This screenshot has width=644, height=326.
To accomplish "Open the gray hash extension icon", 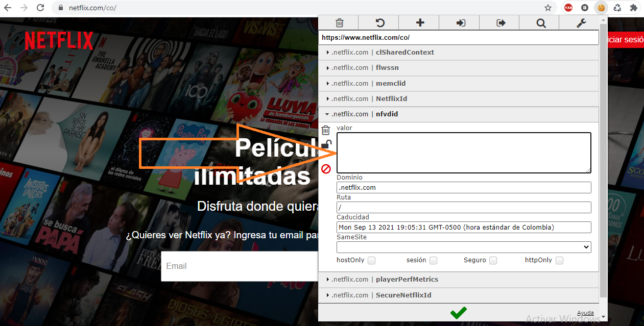I will (x=585, y=8).
